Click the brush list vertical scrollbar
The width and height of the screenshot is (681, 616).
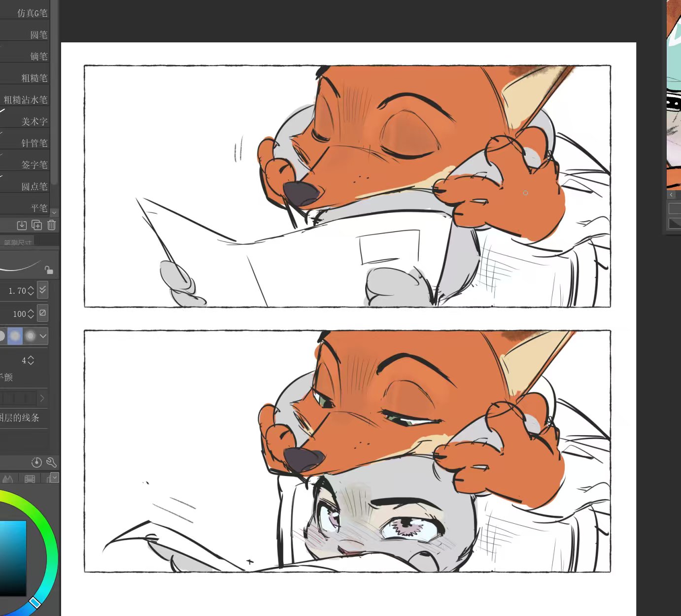(x=54, y=94)
